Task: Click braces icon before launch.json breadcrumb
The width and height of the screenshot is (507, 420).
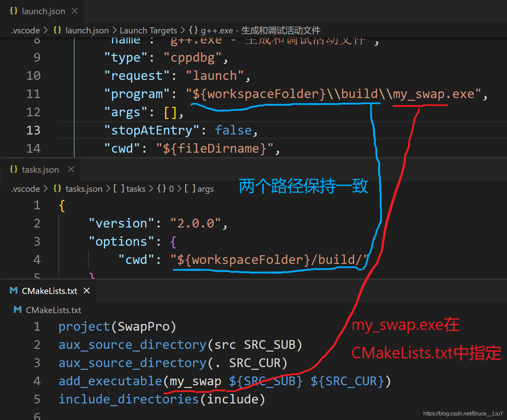Action: coord(57,30)
